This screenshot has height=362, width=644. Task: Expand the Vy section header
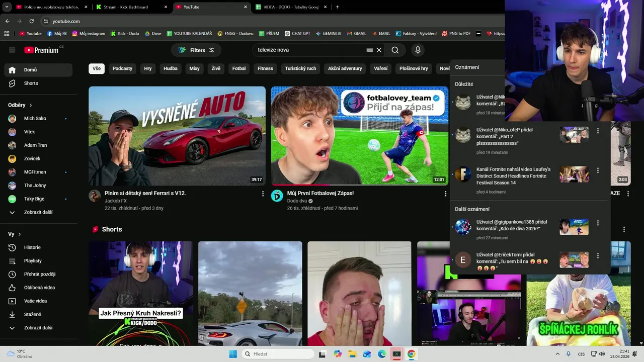pyautogui.click(x=15, y=234)
